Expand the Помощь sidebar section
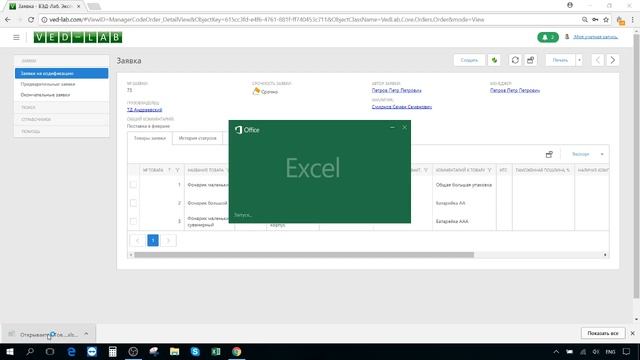Screen dimensions: 640x360 coord(62,131)
